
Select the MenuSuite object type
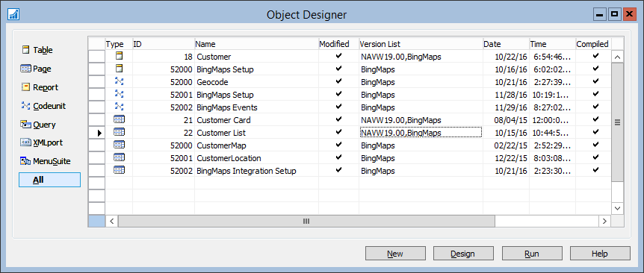point(46,162)
